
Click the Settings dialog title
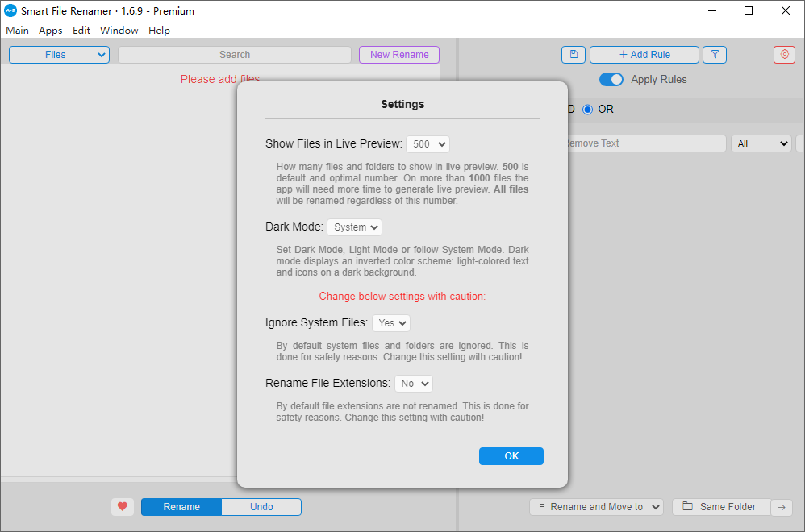pyautogui.click(x=402, y=104)
